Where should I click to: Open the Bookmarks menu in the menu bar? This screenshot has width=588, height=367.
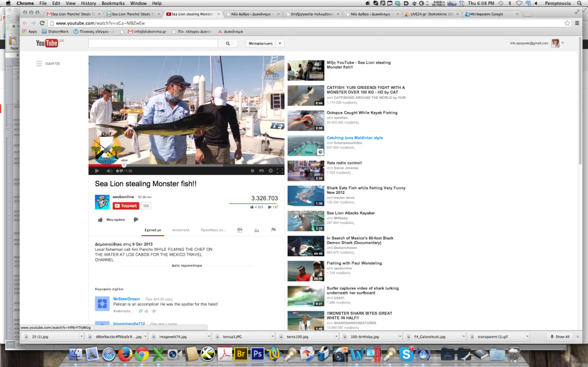pos(113,3)
